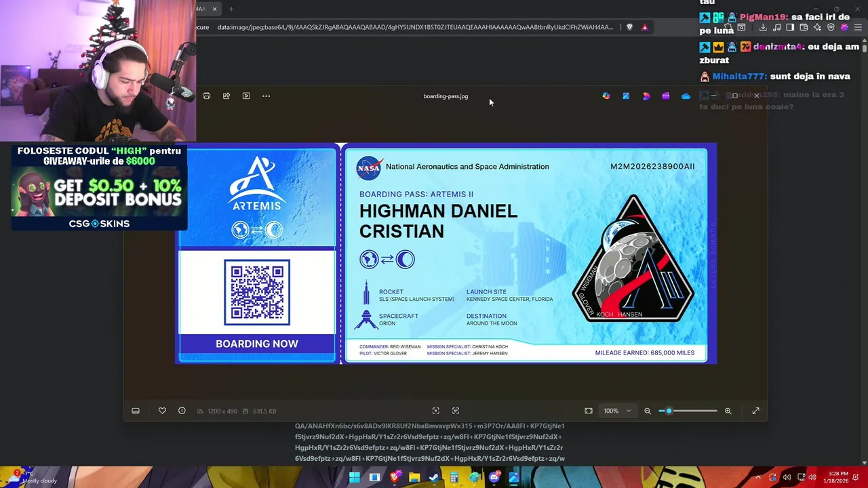Fit image to window in Photos
Image resolution: width=868 pixels, height=488 pixels.
589,411
